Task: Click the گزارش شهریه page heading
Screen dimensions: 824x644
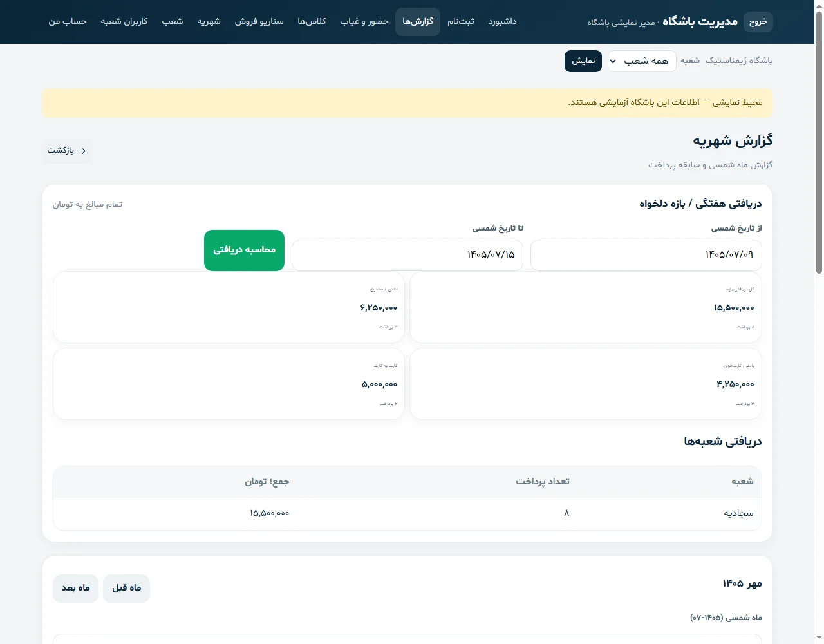Action: (x=733, y=141)
